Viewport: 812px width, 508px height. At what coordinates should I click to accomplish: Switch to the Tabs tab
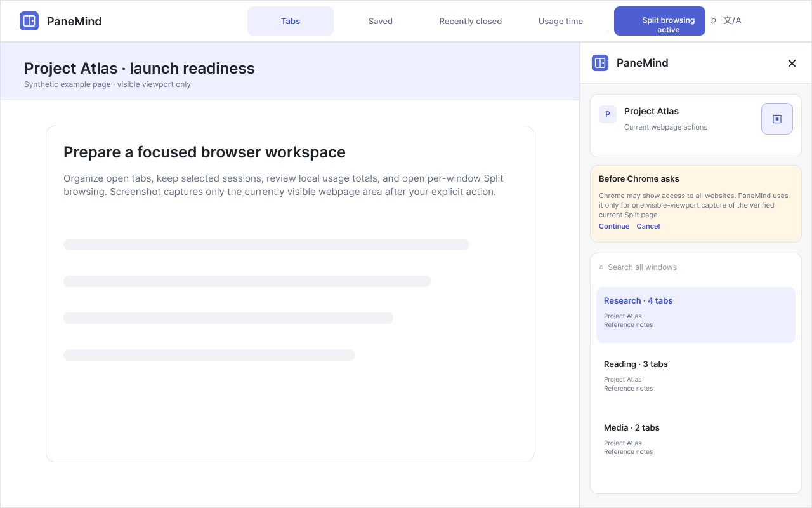click(x=291, y=21)
